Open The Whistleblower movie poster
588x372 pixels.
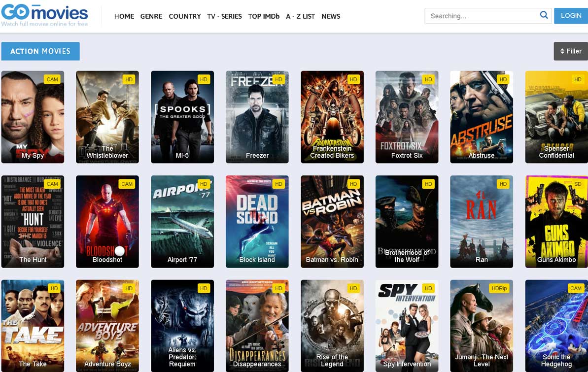pos(107,117)
